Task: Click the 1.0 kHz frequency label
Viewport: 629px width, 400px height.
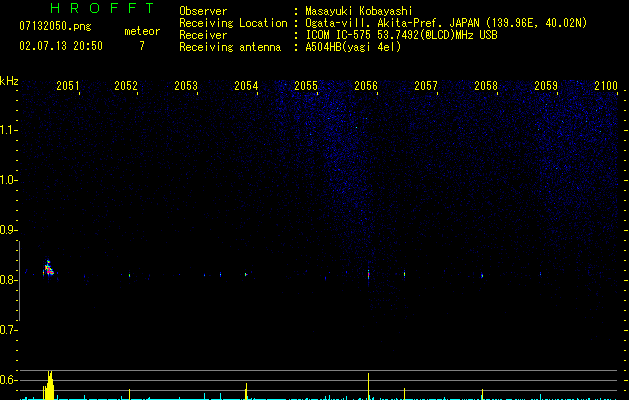Action: [x=8, y=180]
